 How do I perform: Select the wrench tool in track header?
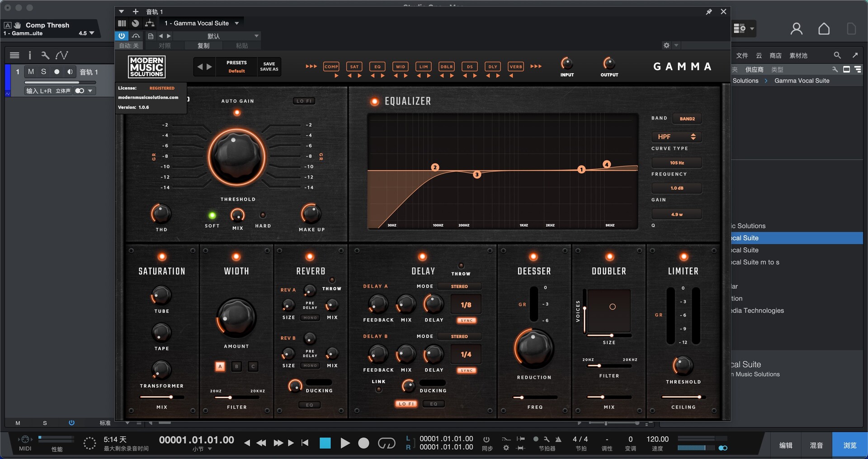[45, 55]
